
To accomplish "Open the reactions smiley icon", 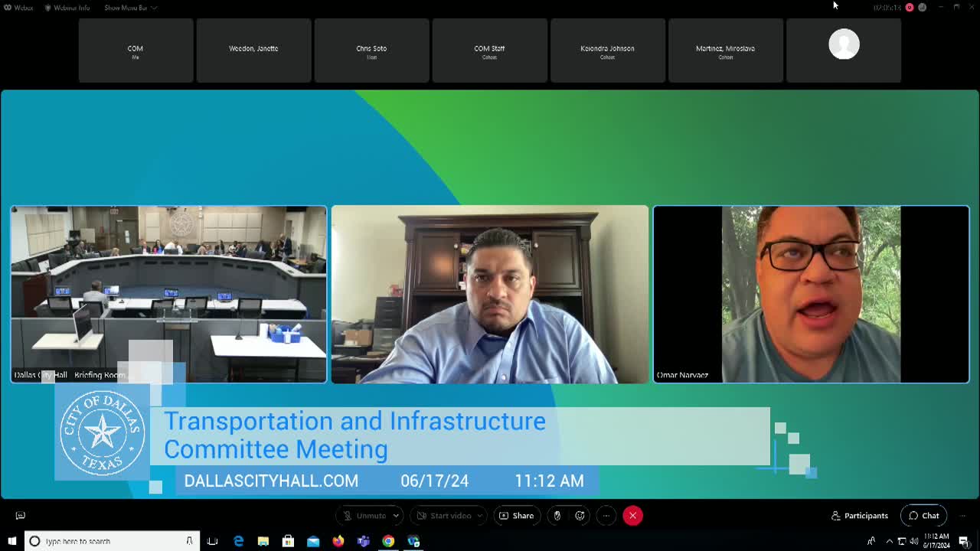I will click(x=580, y=516).
